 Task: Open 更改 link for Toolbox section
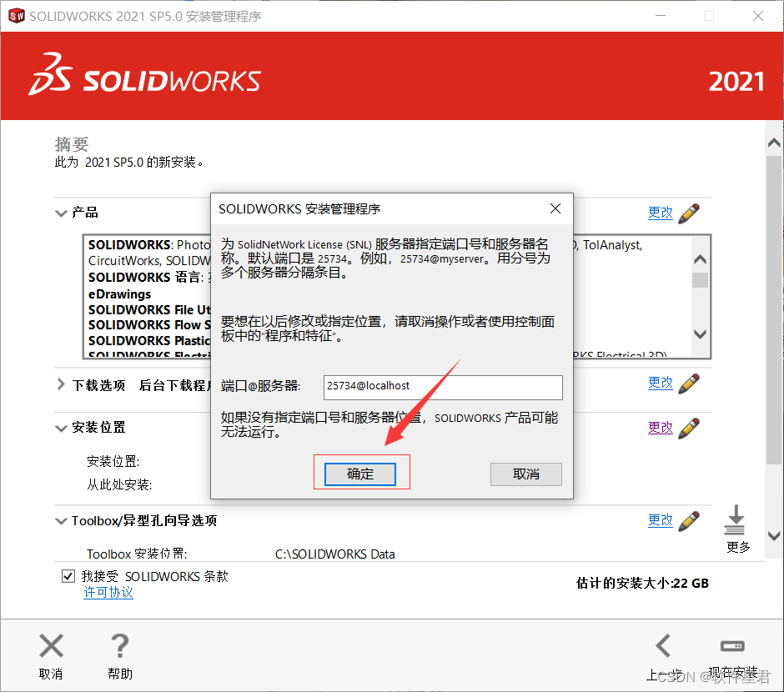click(661, 520)
